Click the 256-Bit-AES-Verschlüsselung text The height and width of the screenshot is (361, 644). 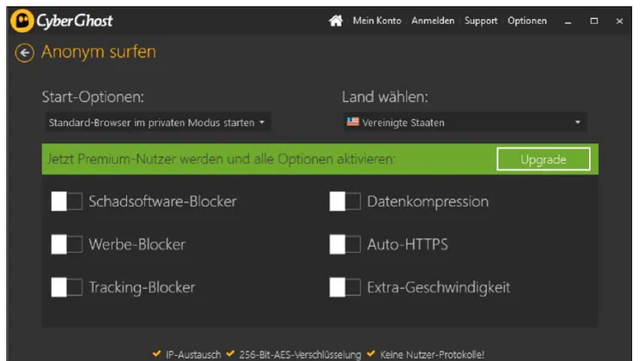click(301, 354)
